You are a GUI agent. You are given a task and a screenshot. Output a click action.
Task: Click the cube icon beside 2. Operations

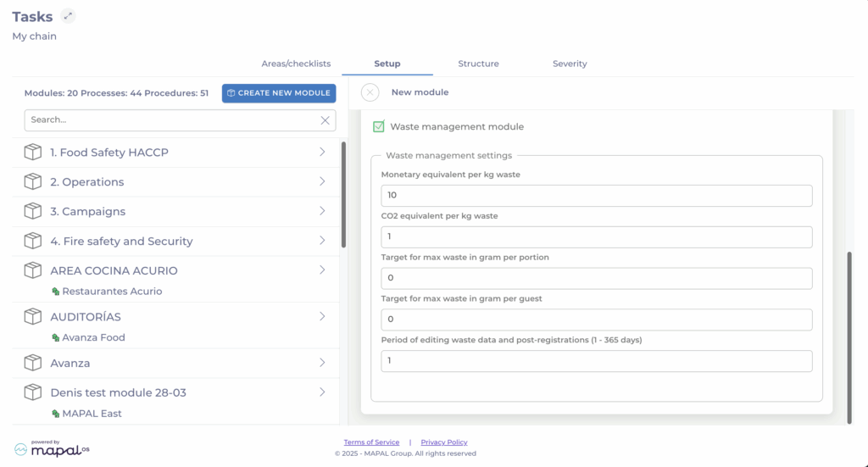33,182
